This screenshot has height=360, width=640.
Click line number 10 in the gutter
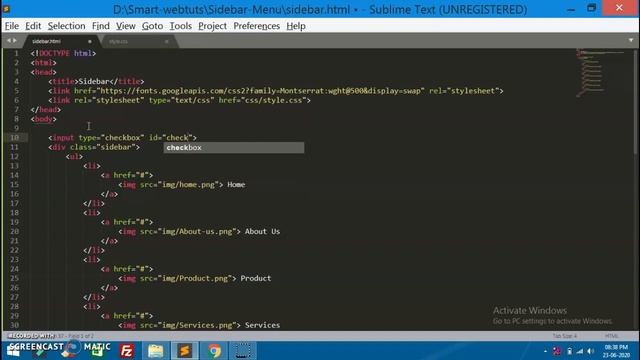pos(15,138)
